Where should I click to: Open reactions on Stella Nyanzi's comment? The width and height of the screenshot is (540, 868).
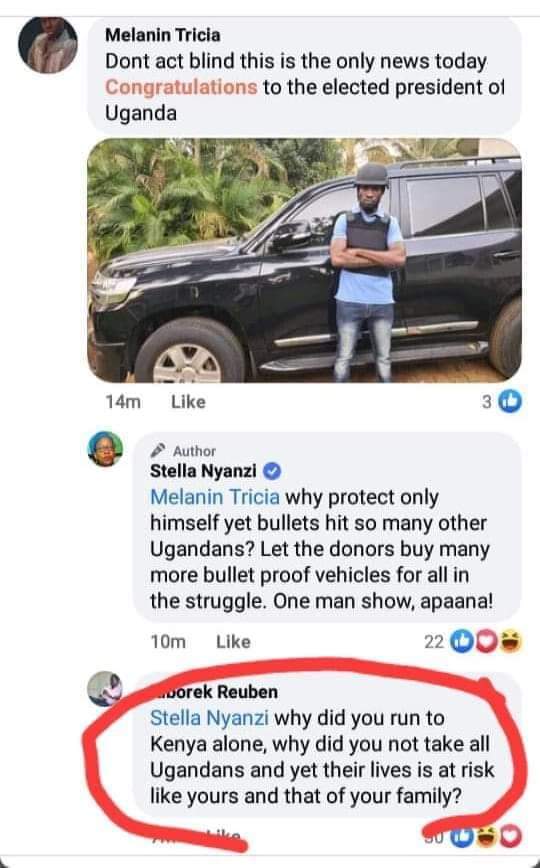point(473,641)
